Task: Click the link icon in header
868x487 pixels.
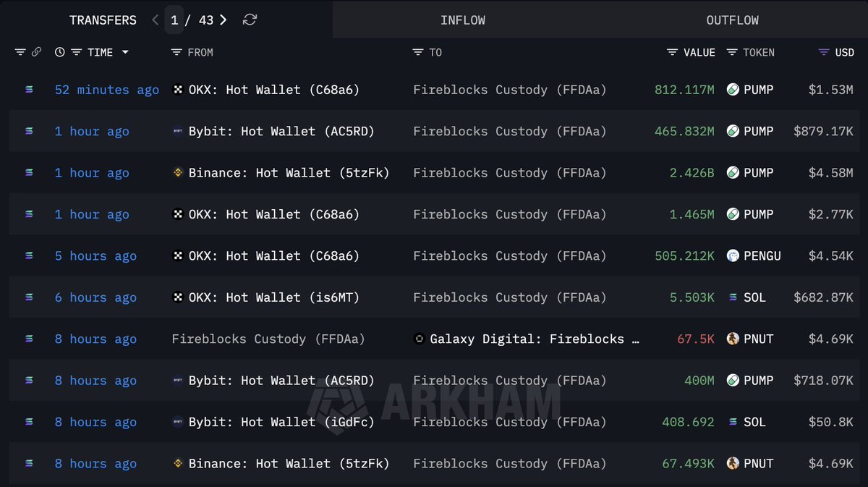Action: pos(36,52)
